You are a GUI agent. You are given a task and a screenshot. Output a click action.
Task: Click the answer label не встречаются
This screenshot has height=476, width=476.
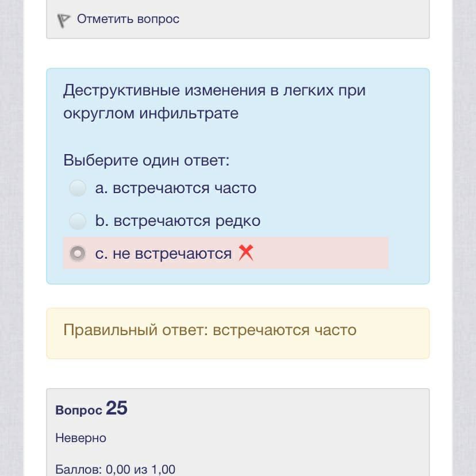pos(172,254)
